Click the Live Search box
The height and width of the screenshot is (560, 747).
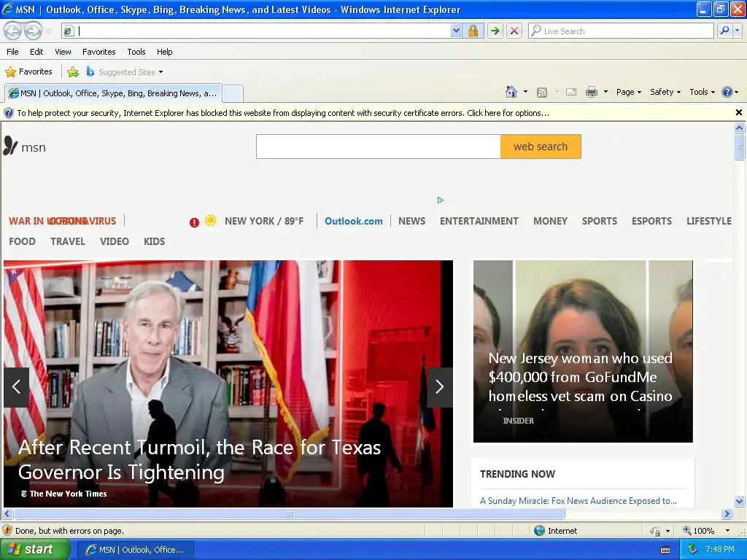pos(622,31)
